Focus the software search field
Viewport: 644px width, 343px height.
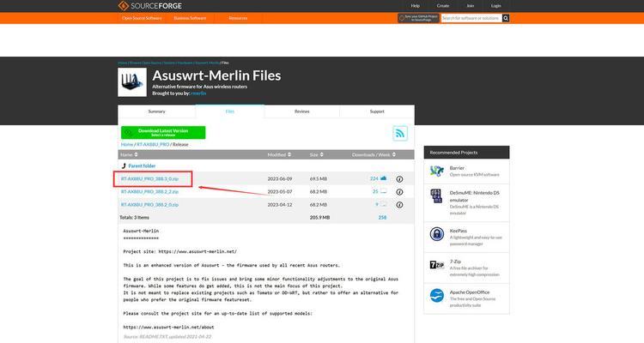[471, 18]
